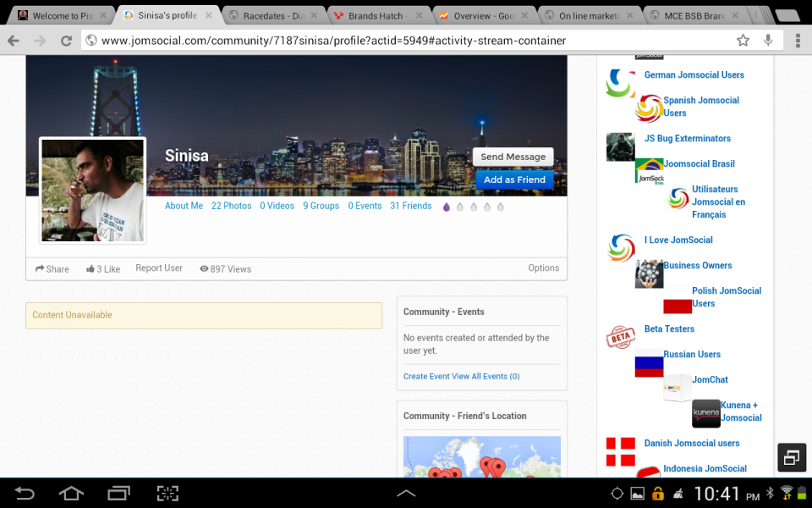
Task: Tap the screenshot capture button in navigation bar
Action: (x=167, y=493)
